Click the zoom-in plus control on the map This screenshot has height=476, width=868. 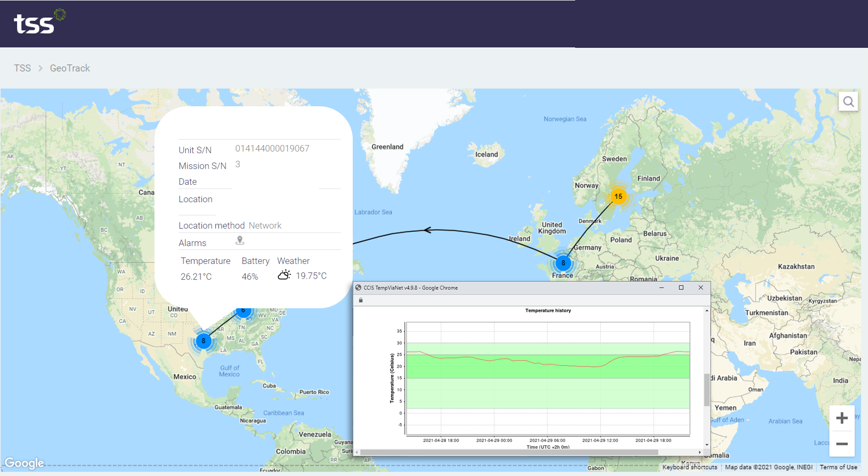point(841,417)
